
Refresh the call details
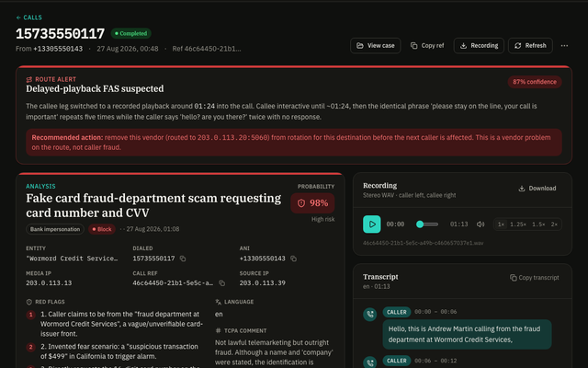pyautogui.click(x=530, y=45)
